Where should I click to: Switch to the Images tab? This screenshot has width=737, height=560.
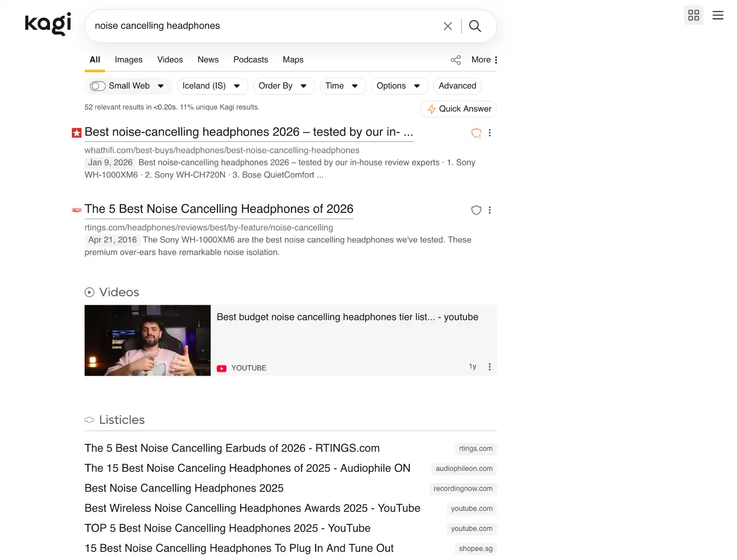(128, 60)
